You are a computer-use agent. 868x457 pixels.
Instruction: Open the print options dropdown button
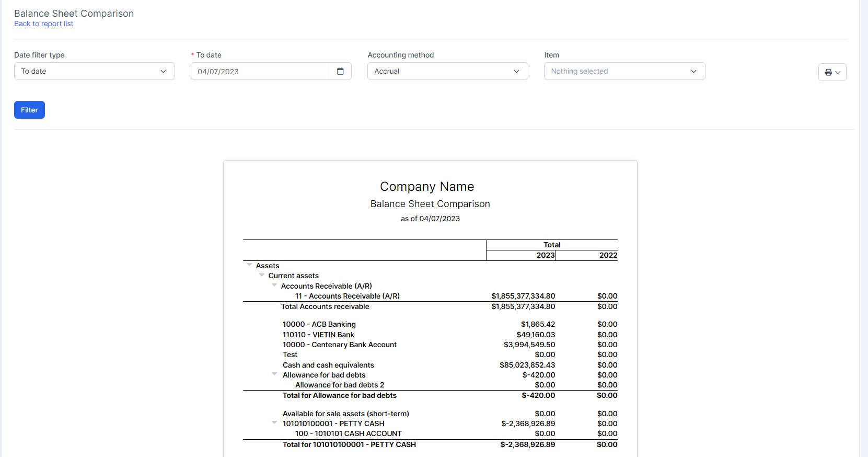coord(832,72)
